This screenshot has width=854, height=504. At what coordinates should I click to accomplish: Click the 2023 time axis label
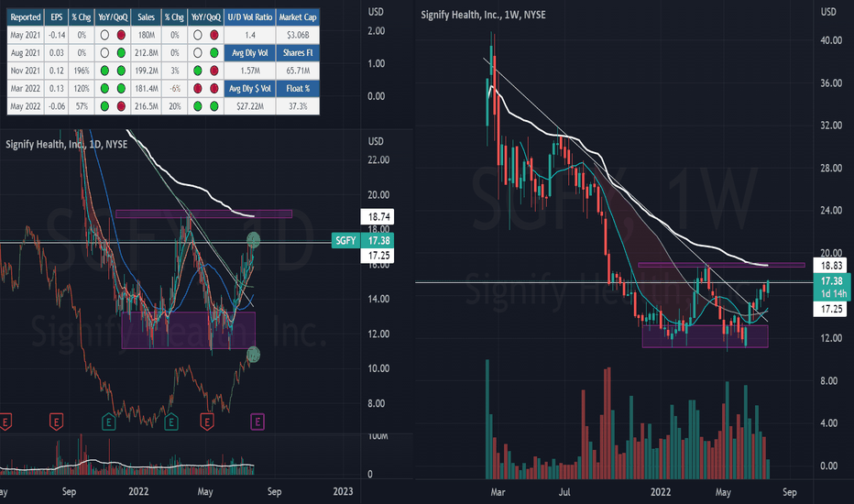tap(343, 491)
